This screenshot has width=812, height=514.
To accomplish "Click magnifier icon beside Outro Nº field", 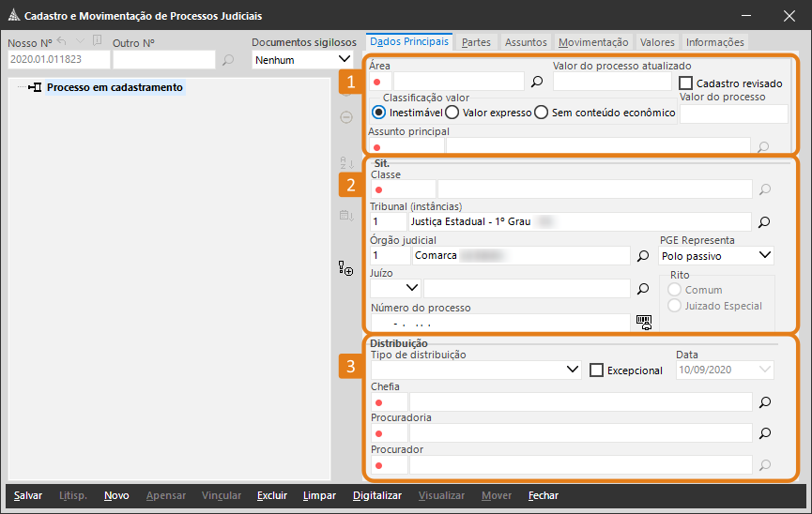I will (228, 60).
